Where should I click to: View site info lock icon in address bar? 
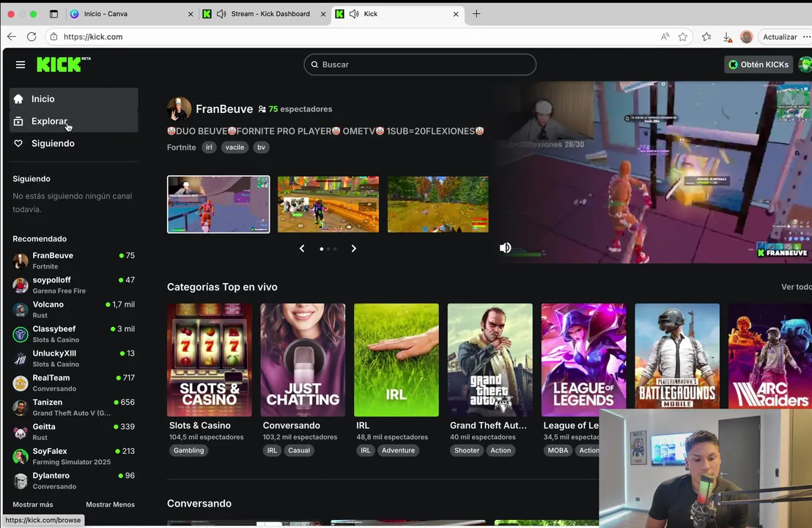(x=53, y=37)
